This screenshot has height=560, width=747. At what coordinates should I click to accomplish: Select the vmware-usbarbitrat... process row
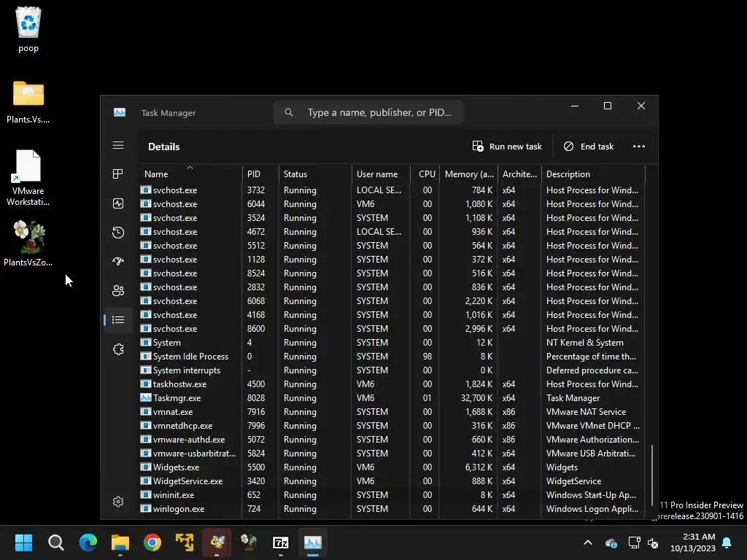pyautogui.click(x=392, y=453)
